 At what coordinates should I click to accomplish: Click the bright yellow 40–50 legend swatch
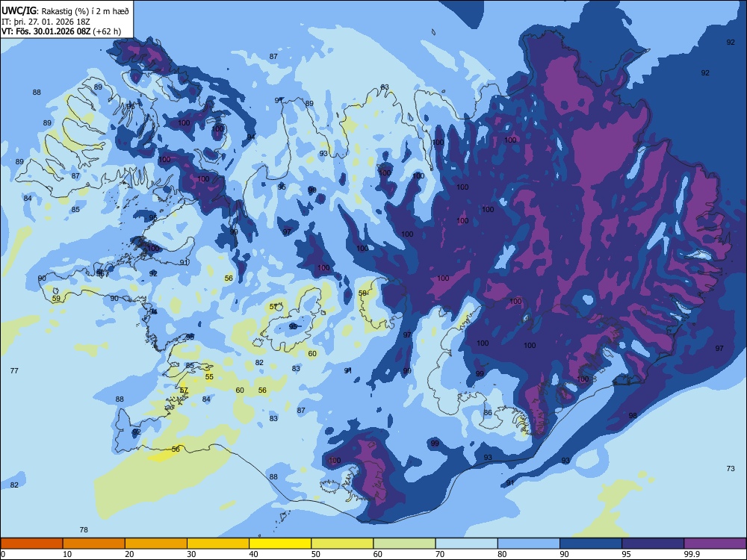280,544
